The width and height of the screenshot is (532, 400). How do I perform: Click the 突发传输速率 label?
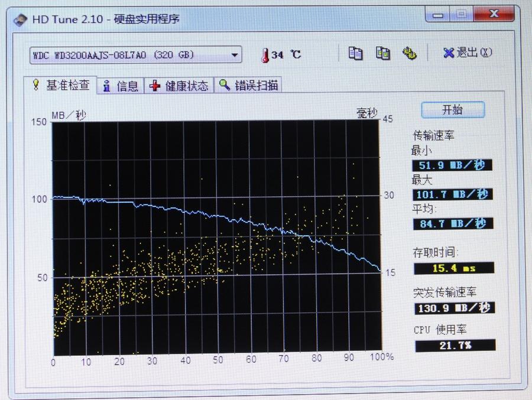coord(445,292)
